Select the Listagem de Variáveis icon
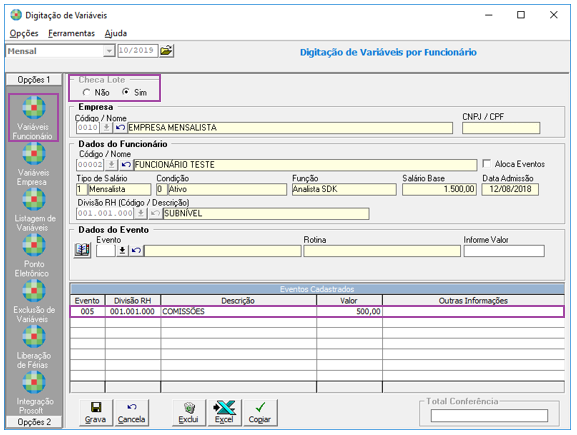 [34, 210]
